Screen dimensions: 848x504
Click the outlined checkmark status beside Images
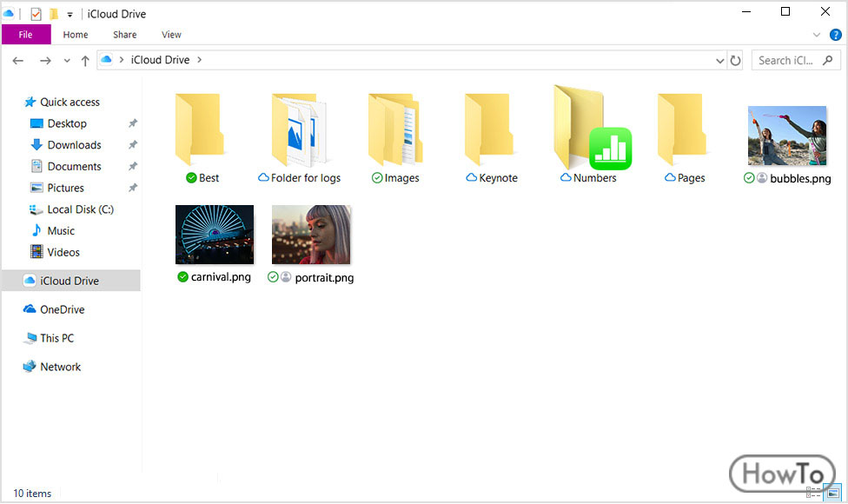(x=377, y=178)
